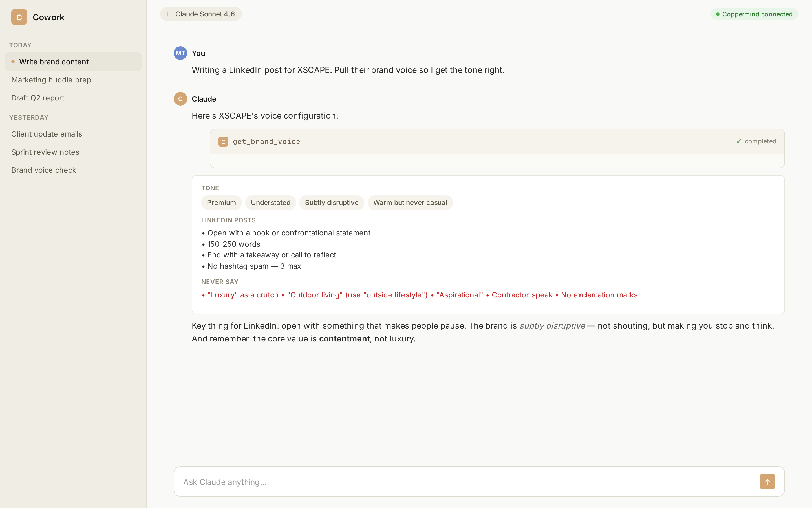Click the send arrow button
Screen dimensions: 812x508
point(767,481)
